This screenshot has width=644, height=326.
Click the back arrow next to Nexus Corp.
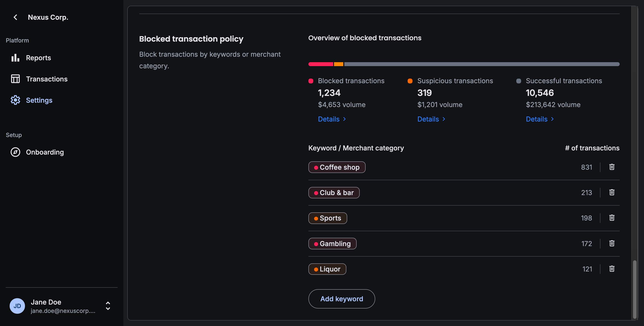[15, 17]
